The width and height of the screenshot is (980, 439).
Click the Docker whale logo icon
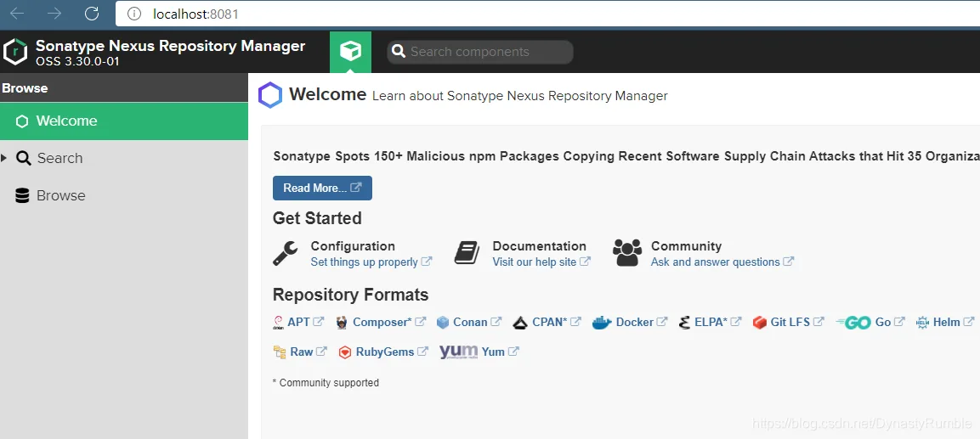pyautogui.click(x=602, y=322)
